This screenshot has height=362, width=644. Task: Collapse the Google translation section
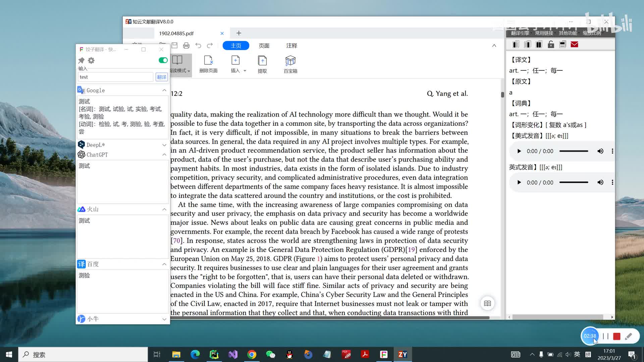[164, 90]
